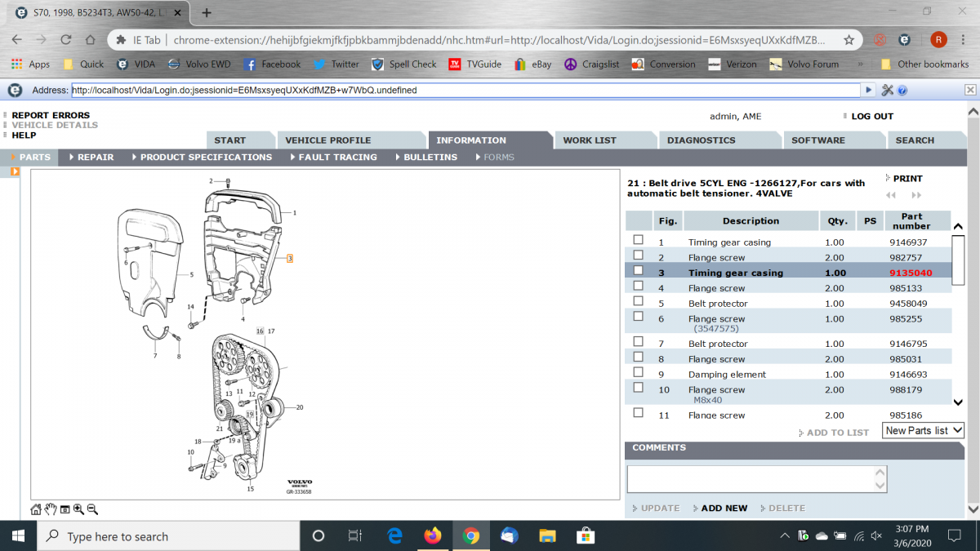This screenshot has height=551, width=980.
Task: Click the LOG OUT link
Action: 871,117
